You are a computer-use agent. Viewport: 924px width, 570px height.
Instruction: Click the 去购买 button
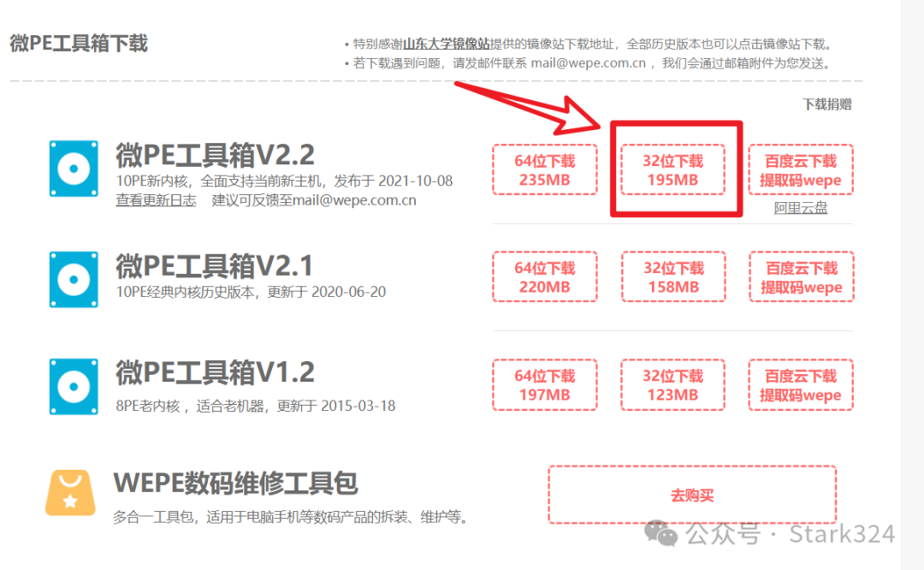pyautogui.click(x=692, y=496)
